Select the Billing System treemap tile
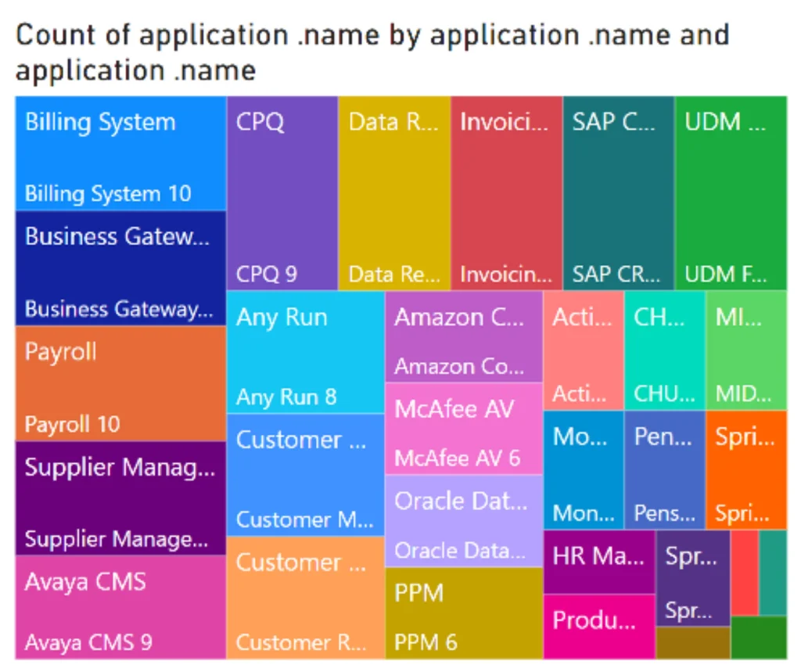This screenshot has width=801, height=672. point(120,153)
